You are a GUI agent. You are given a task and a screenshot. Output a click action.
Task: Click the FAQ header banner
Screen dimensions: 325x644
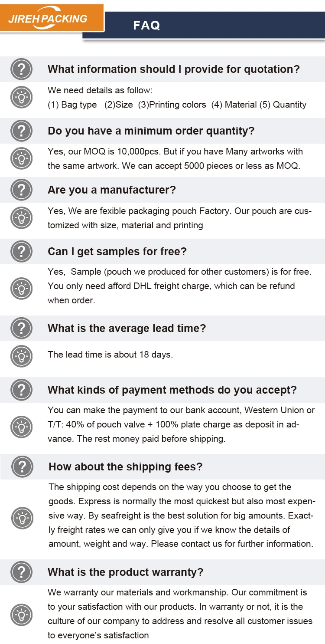pyautogui.click(x=204, y=25)
